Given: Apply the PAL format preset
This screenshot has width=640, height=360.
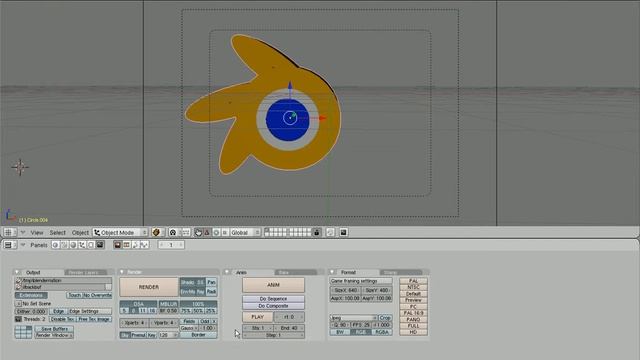Looking at the screenshot, I should [413, 281].
